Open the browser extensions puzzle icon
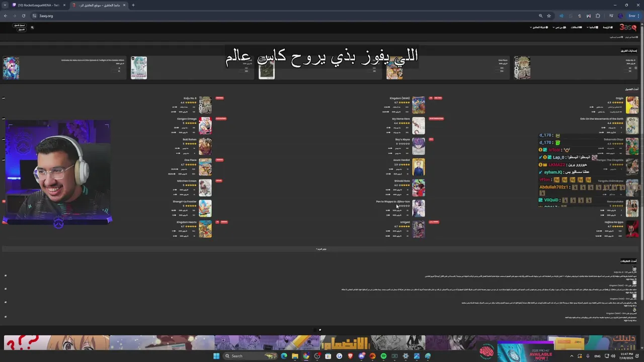 coord(598,16)
